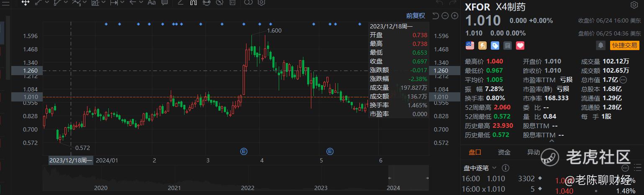Open the hamburger menu at toolbar start
The height and width of the screenshot is (195, 644).
[x=5, y=3]
